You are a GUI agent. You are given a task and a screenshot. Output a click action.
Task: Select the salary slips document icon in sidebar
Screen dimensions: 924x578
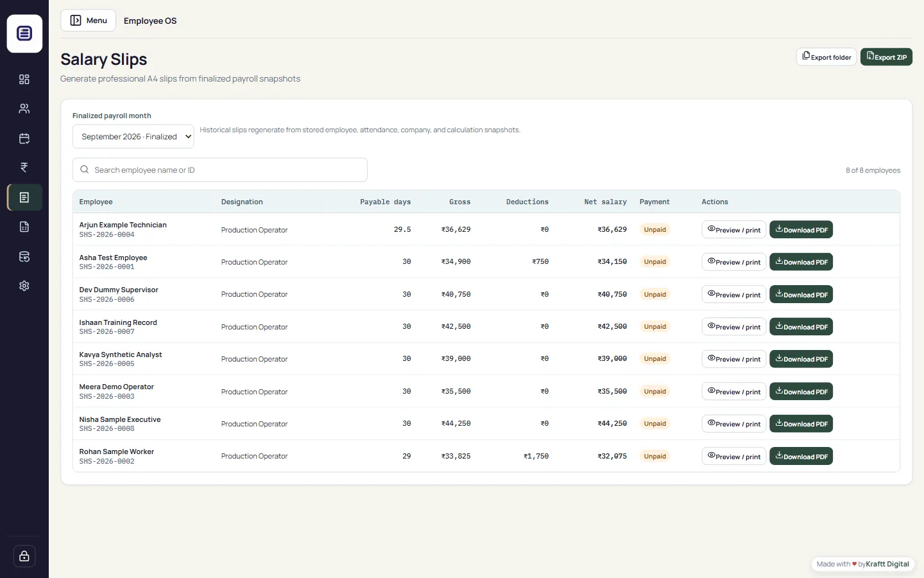(24, 197)
